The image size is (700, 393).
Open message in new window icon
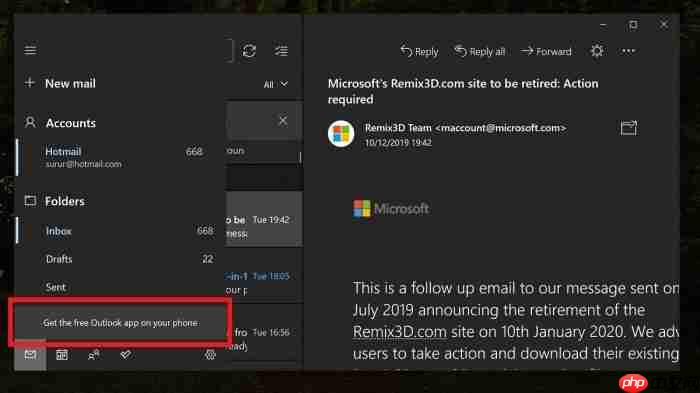(629, 128)
